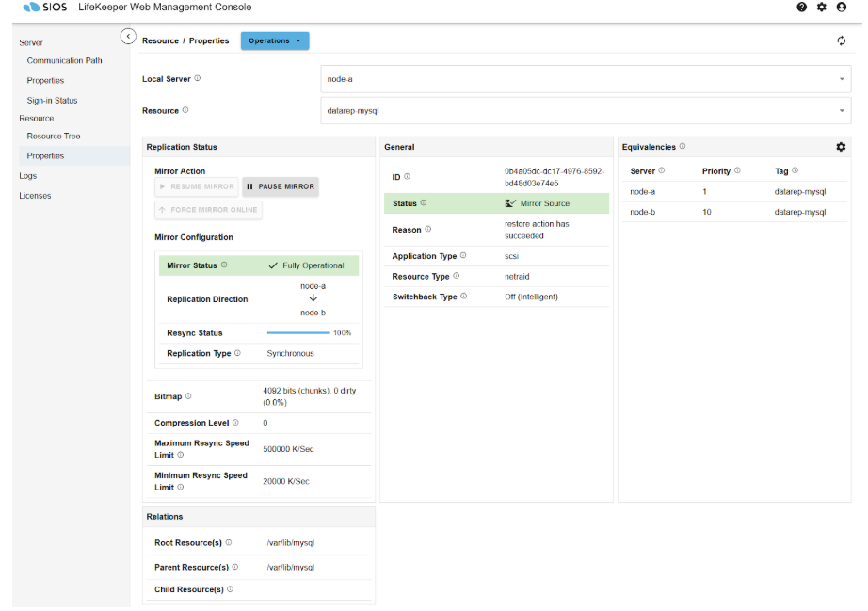Click info icon next to Local Server
The image size is (868, 611).
coord(198,78)
